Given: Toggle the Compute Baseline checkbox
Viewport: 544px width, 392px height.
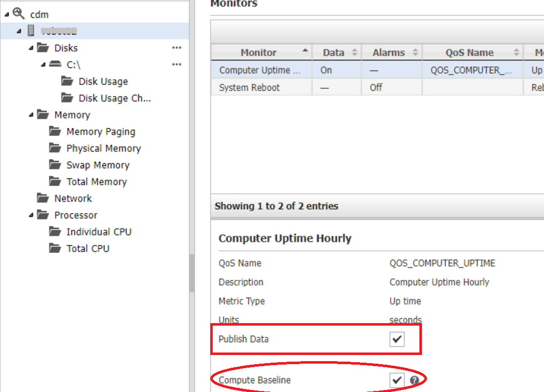Looking at the screenshot, I should point(397,380).
